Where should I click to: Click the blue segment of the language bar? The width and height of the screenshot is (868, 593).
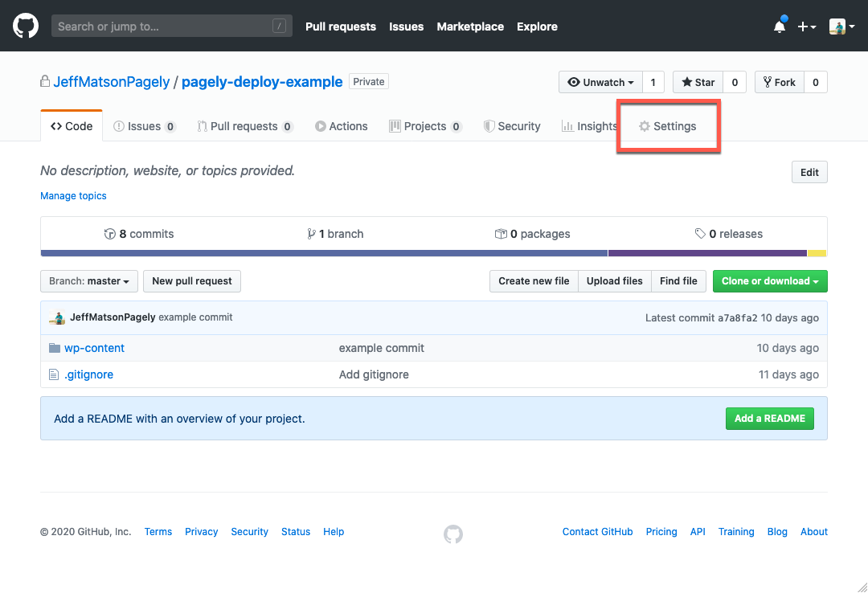324,254
